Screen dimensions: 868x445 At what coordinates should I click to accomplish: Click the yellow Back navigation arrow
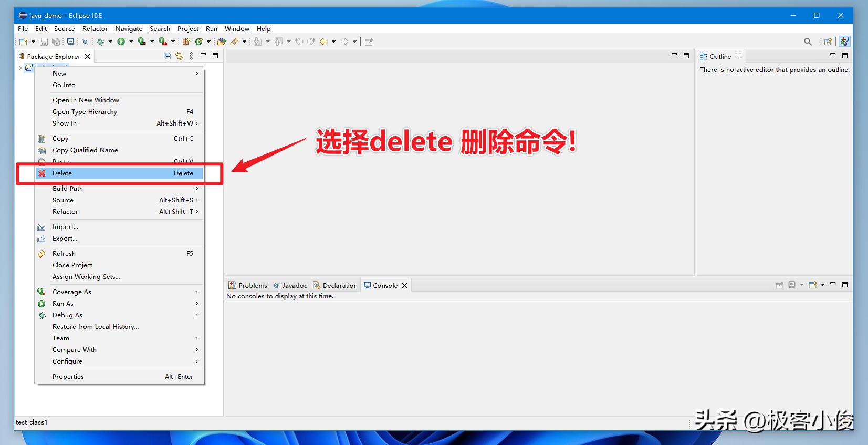click(x=323, y=42)
